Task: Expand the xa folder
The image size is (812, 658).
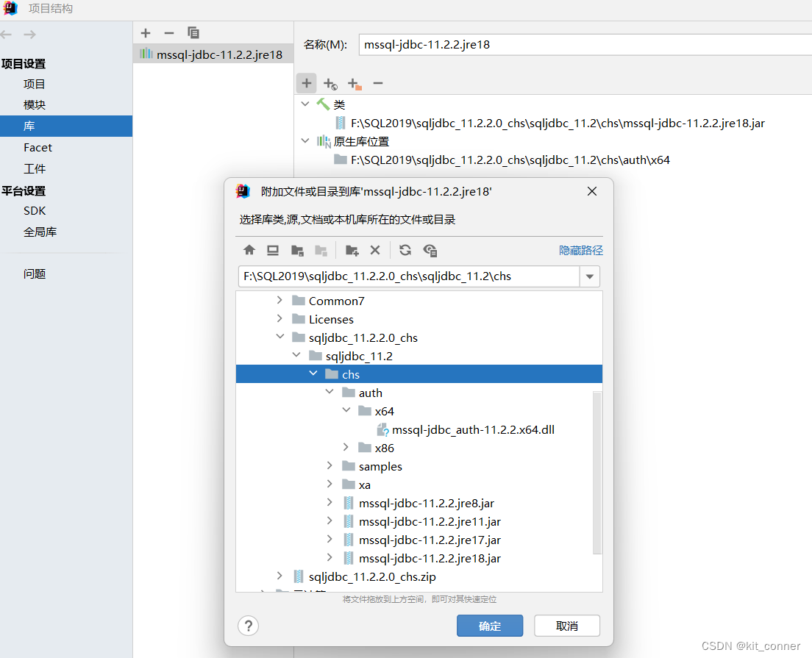Action: [330, 484]
